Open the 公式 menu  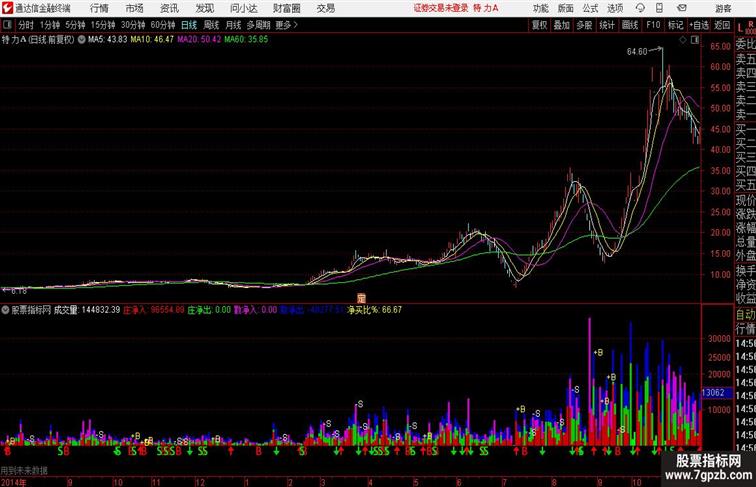click(x=590, y=8)
